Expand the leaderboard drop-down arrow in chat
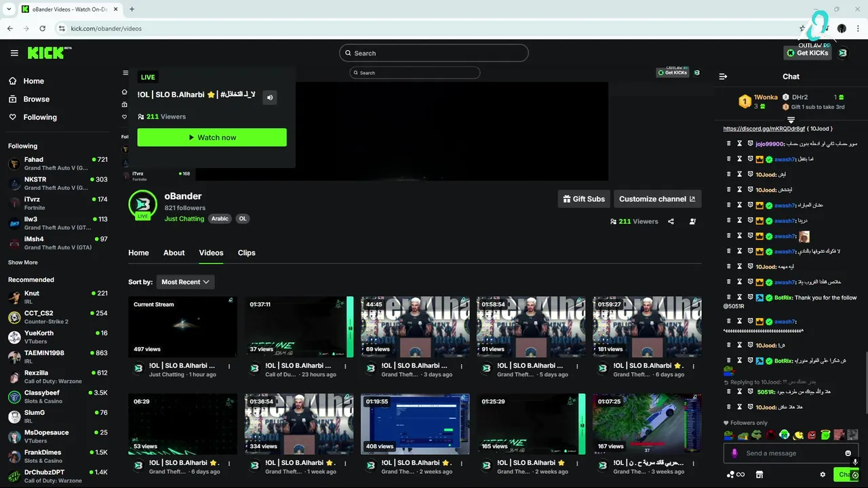This screenshot has height=488, width=868. (x=791, y=120)
